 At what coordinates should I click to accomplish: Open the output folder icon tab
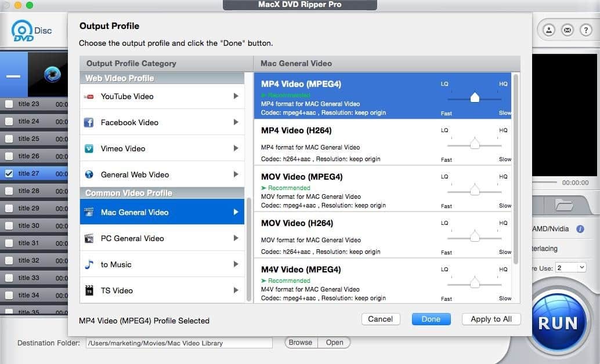(563, 205)
